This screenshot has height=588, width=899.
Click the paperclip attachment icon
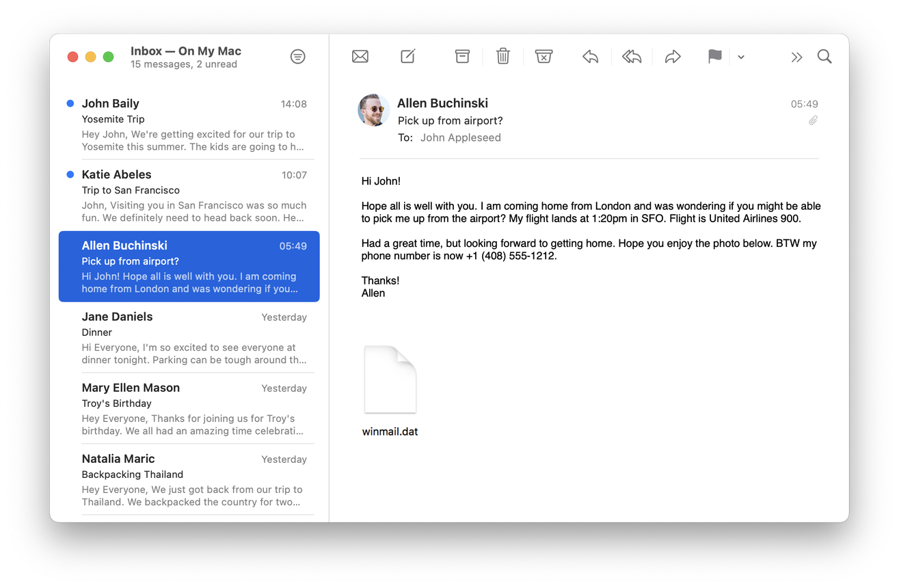click(x=813, y=120)
